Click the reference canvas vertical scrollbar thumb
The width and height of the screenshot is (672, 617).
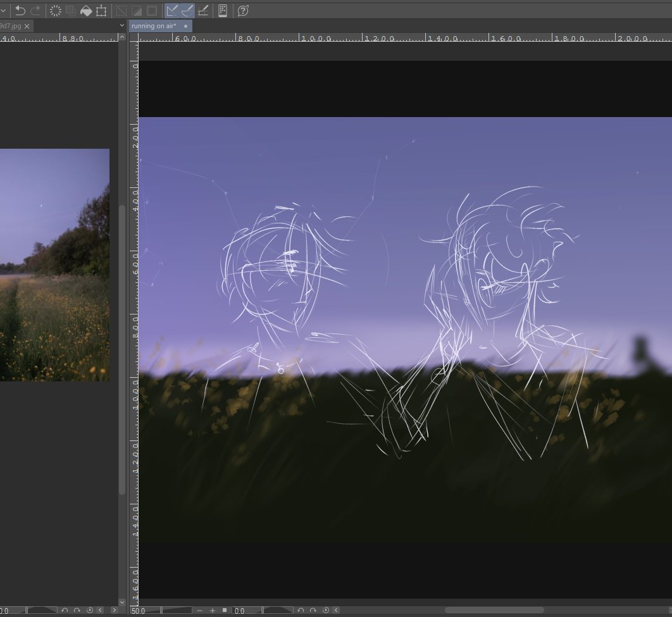(122, 349)
